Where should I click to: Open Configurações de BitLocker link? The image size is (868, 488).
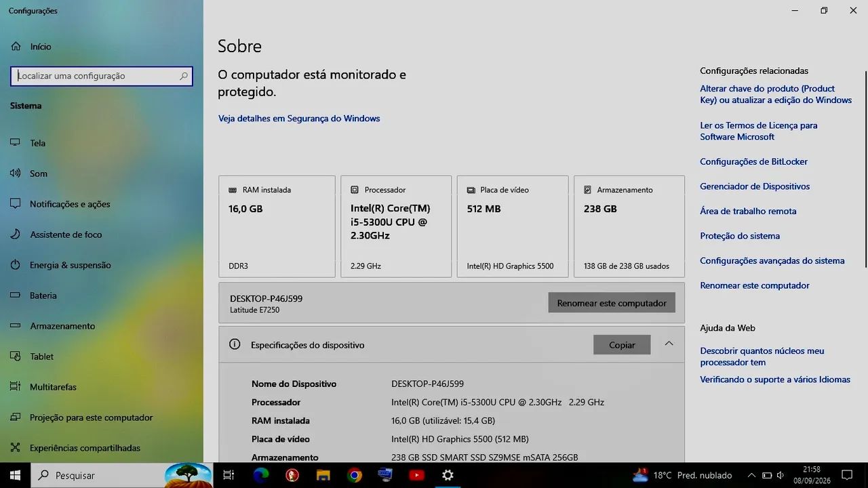(754, 161)
